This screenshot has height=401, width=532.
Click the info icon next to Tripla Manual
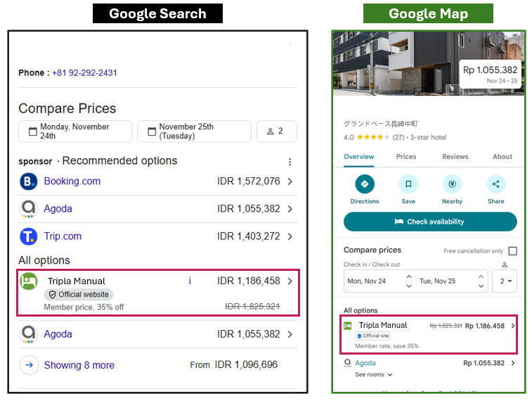pos(190,281)
